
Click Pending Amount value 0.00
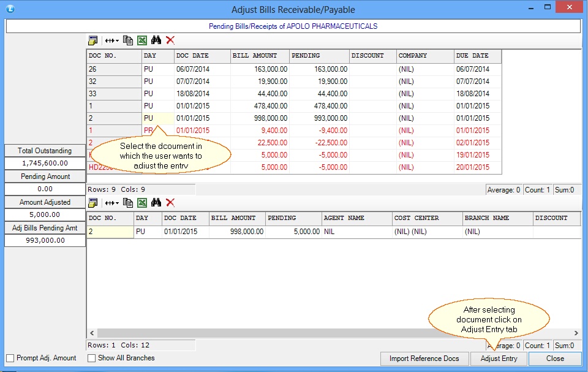(x=45, y=189)
